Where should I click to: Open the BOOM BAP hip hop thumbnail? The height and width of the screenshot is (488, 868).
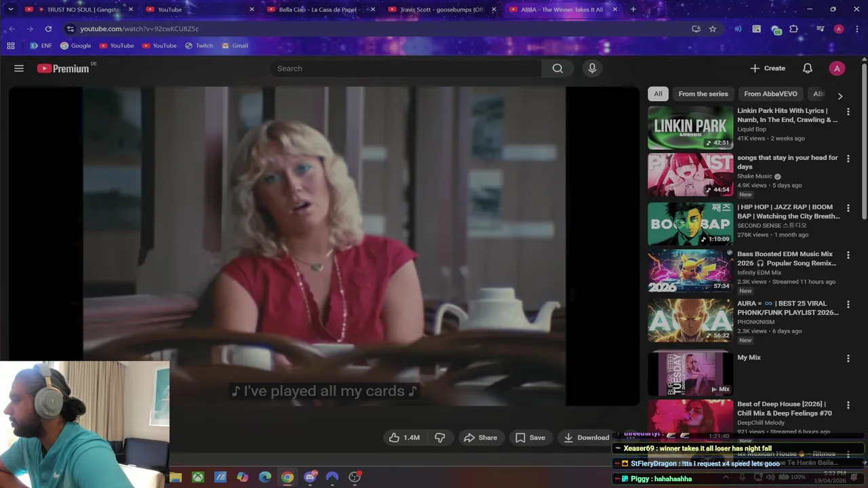[690, 224]
